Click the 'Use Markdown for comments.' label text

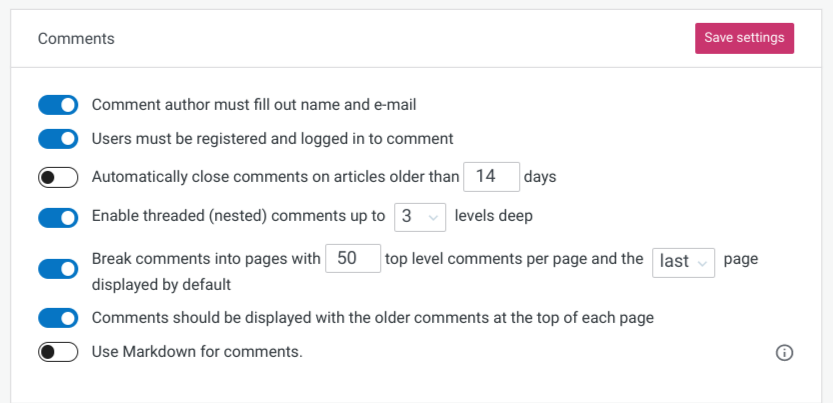coord(197,351)
